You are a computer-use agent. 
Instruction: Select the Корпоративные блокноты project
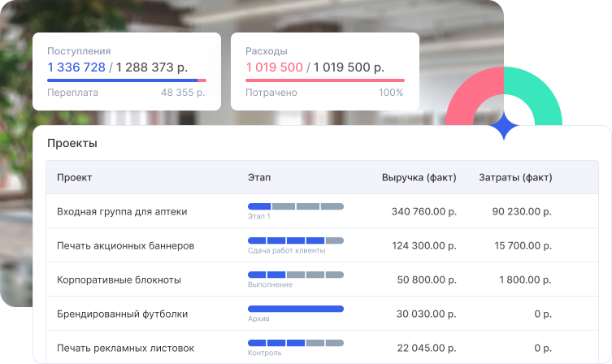pyautogui.click(x=119, y=279)
